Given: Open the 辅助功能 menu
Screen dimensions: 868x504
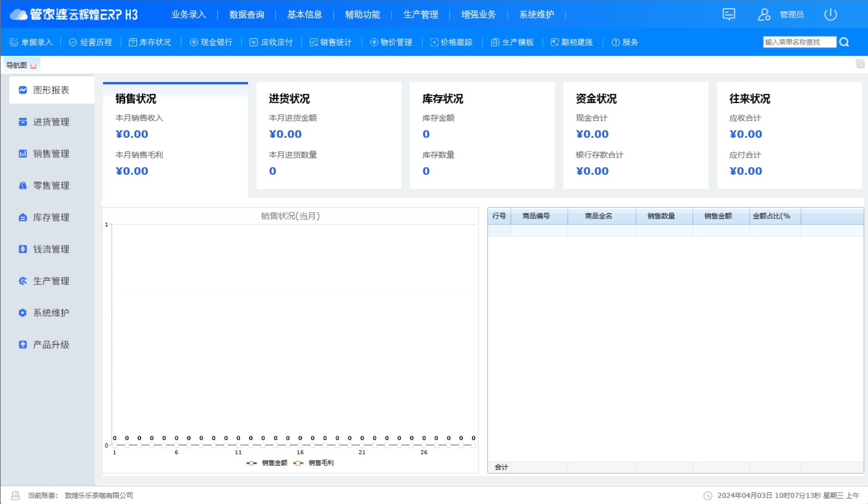Looking at the screenshot, I should pyautogui.click(x=362, y=15).
